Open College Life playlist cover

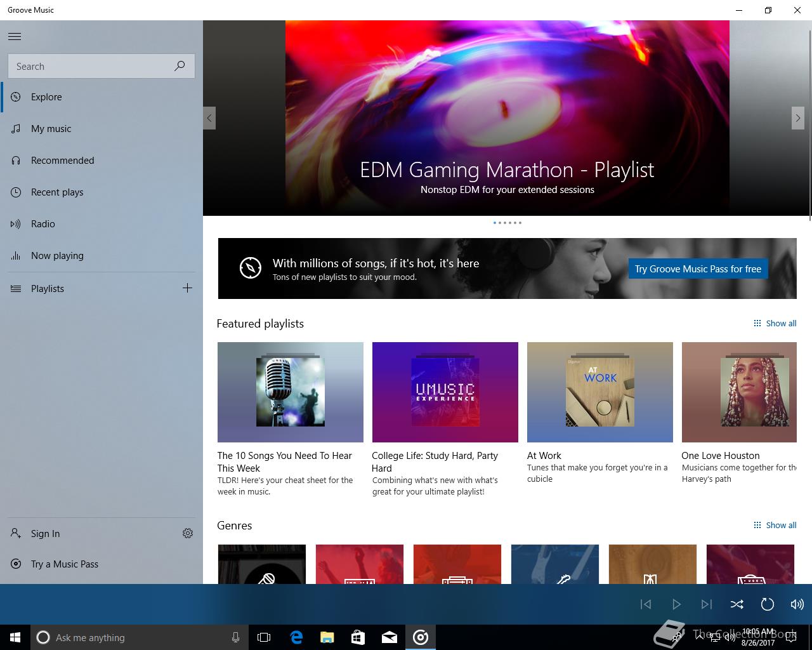(445, 392)
